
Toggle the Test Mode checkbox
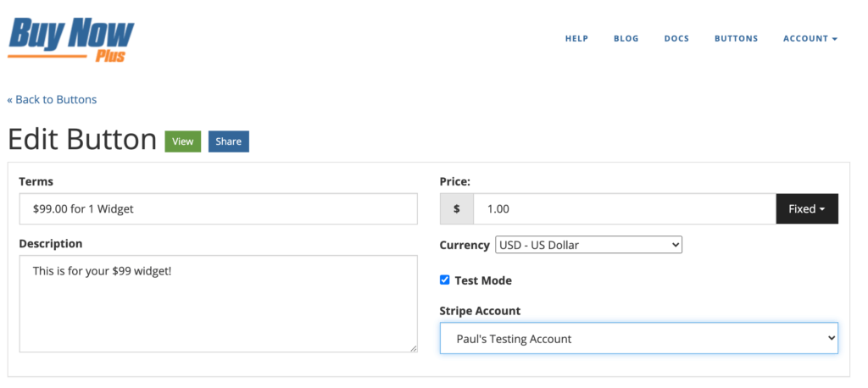point(445,280)
